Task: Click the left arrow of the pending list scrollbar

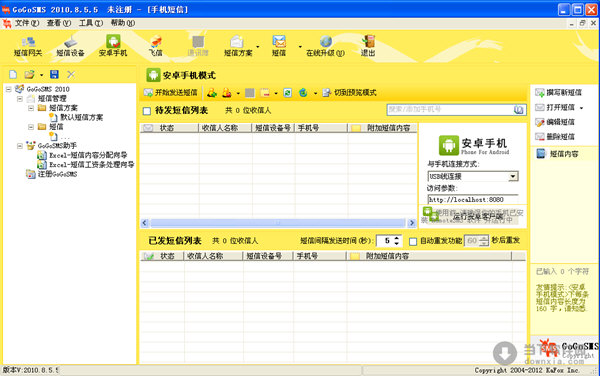Action: pyautogui.click(x=145, y=223)
